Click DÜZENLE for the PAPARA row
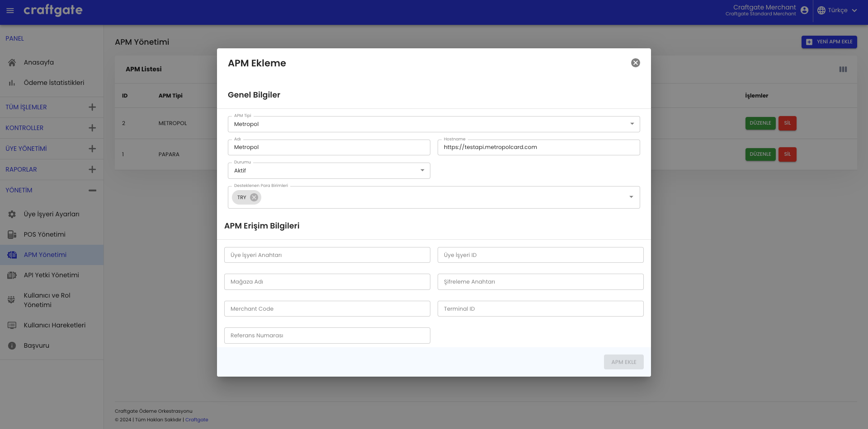Image resolution: width=868 pixels, height=429 pixels. tap(760, 154)
